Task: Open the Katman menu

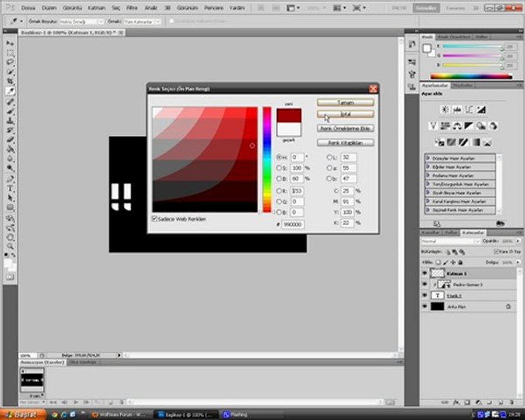Action: click(96, 8)
